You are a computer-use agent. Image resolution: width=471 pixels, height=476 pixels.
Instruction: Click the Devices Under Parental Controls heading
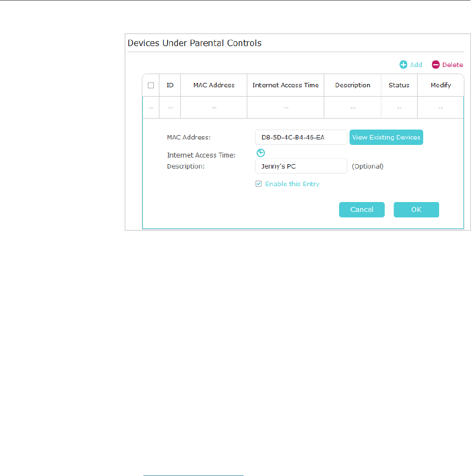coord(195,43)
